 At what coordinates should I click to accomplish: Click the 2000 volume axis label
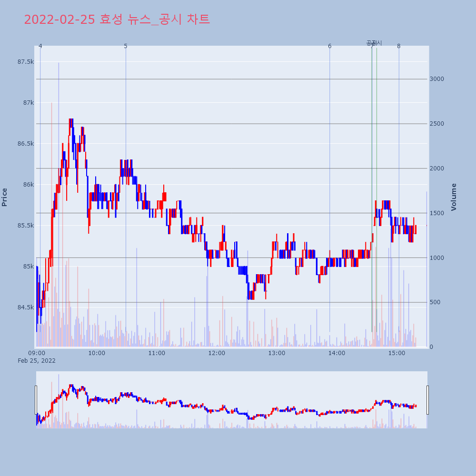coord(437,168)
